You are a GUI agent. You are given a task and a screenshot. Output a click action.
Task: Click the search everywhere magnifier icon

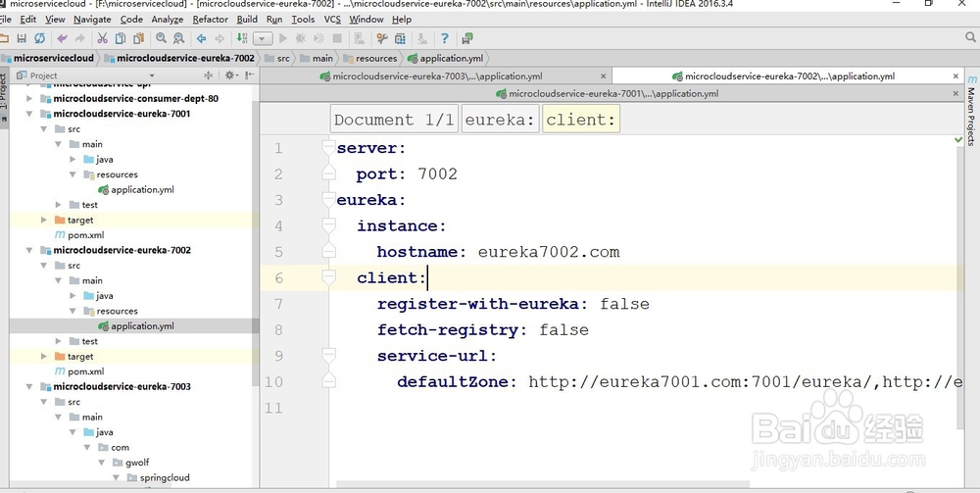tap(970, 38)
